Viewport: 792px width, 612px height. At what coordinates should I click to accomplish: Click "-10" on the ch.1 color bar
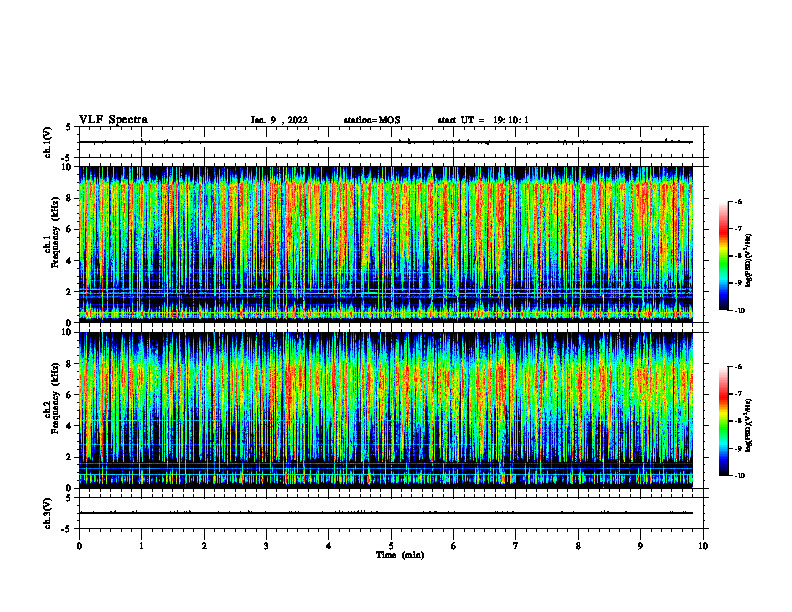tap(739, 311)
